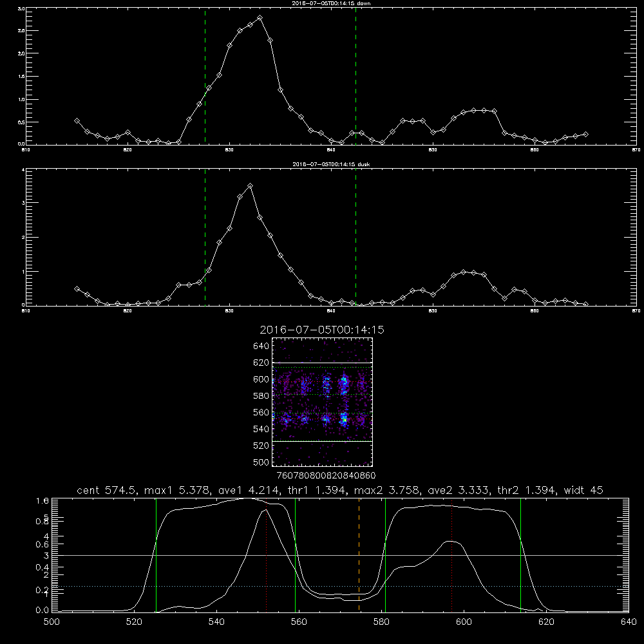Viewport: 644px width, 644px height.
Task: Click the 870 label on the dawn plot x-axis
Action: pos(636,150)
